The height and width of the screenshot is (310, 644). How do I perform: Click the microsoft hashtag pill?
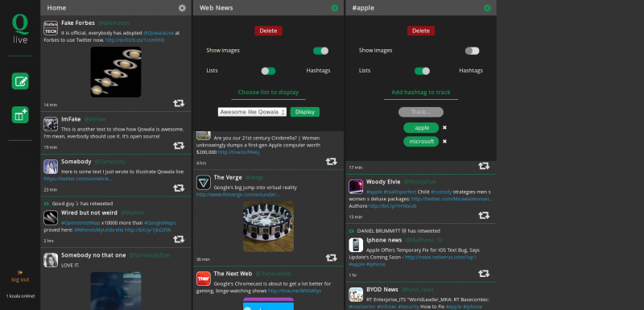[x=421, y=141]
